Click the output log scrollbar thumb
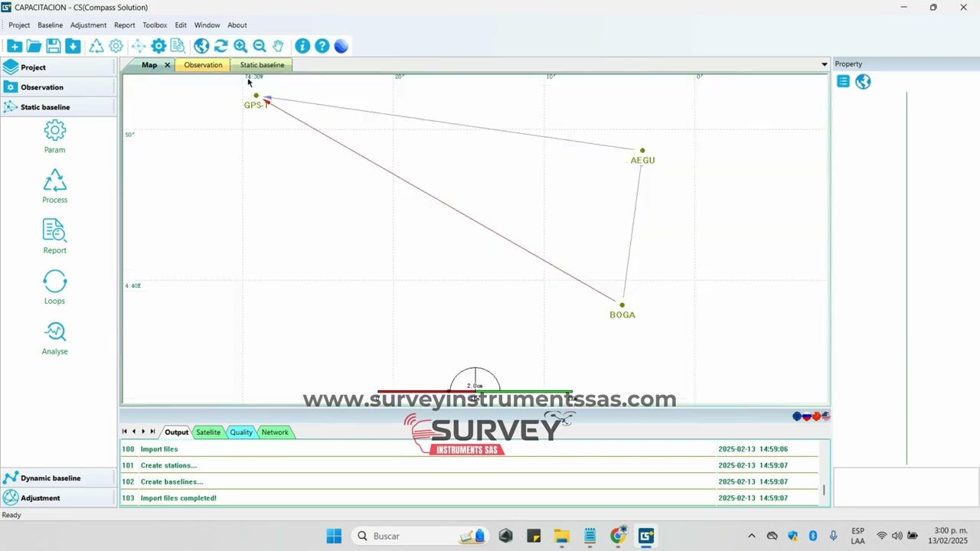The height and width of the screenshot is (551, 980). (x=824, y=490)
